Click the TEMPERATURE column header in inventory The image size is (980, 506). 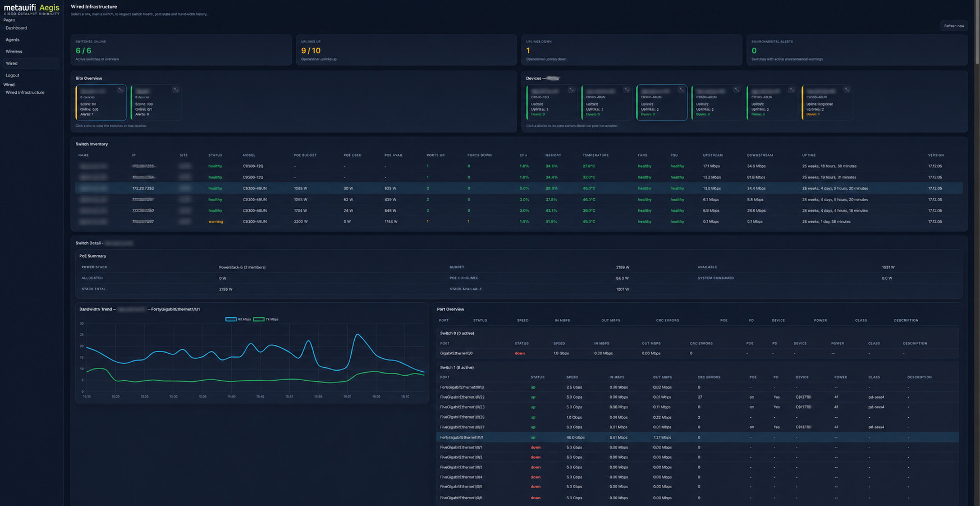pos(596,155)
